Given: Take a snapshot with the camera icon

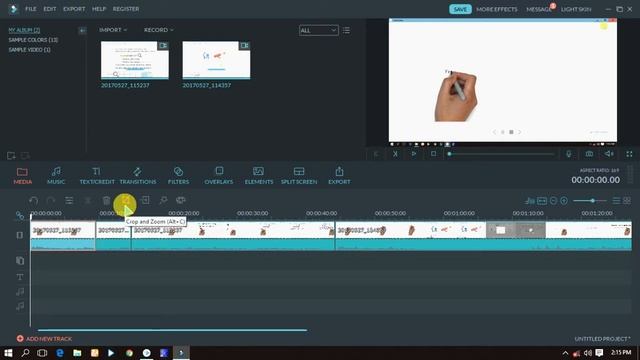Looking at the screenshot, I should pos(589,154).
